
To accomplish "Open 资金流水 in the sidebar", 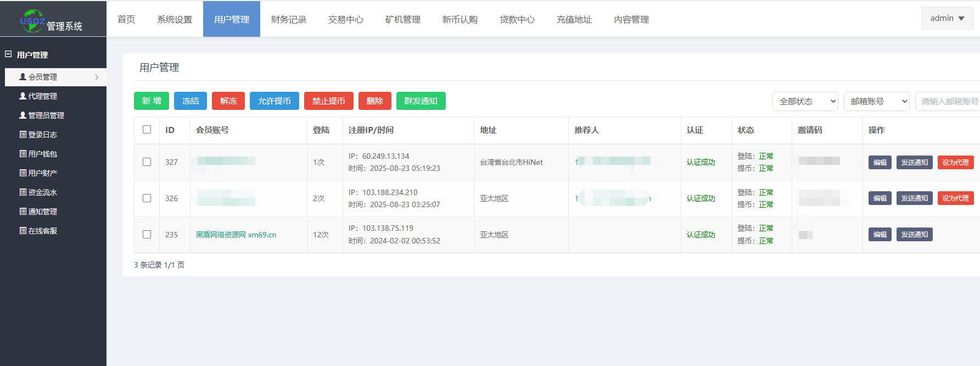I will (x=43, y=192).
